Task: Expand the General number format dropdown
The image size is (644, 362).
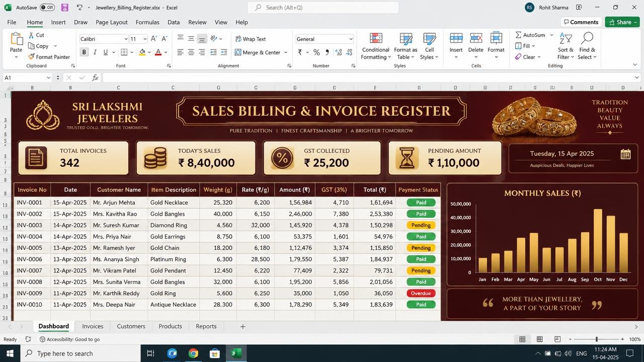Action: (x=351, y=39)
